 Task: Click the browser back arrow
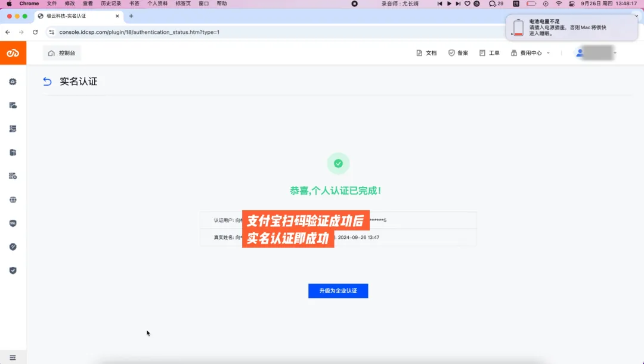[8, 32]
